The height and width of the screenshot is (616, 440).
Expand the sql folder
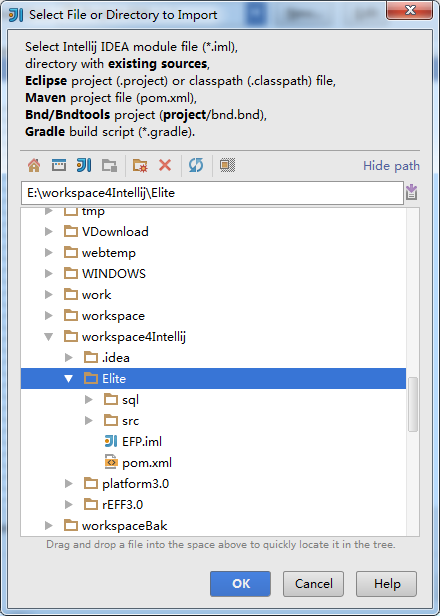[x=89, y=400]
